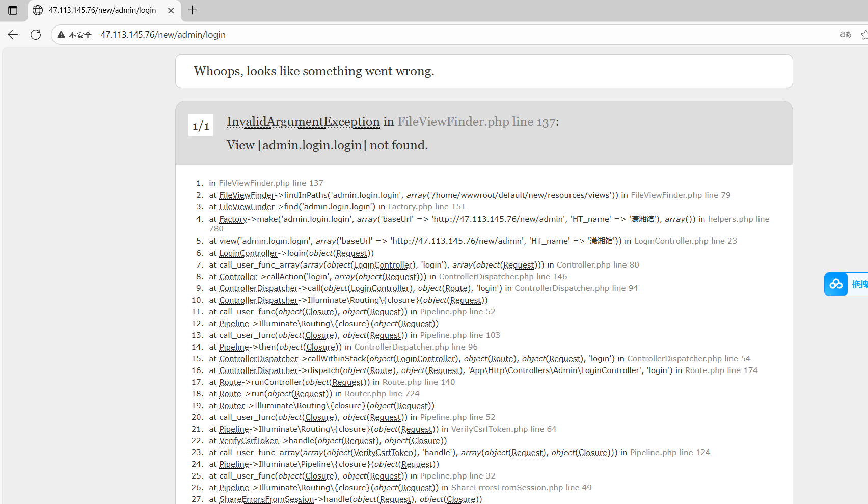Click the blue cloud drag widget
Screen dimensions: 868x504
pos(846,284)
